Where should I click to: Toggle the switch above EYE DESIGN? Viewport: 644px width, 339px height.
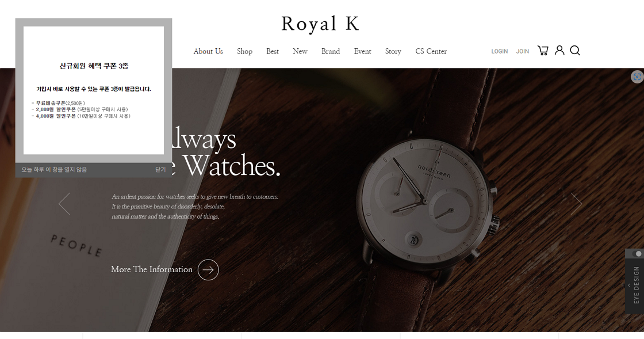(x=636, y=254)
